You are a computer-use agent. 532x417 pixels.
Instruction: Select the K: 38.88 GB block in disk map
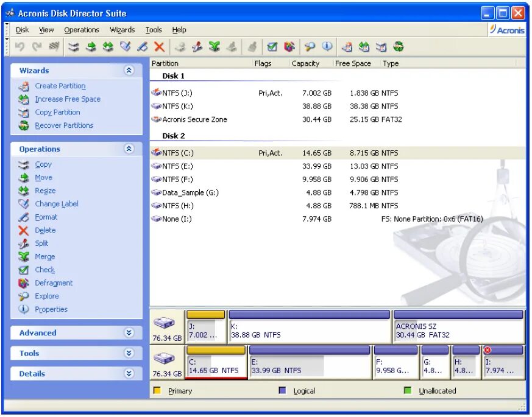click(x=310, y=326)
